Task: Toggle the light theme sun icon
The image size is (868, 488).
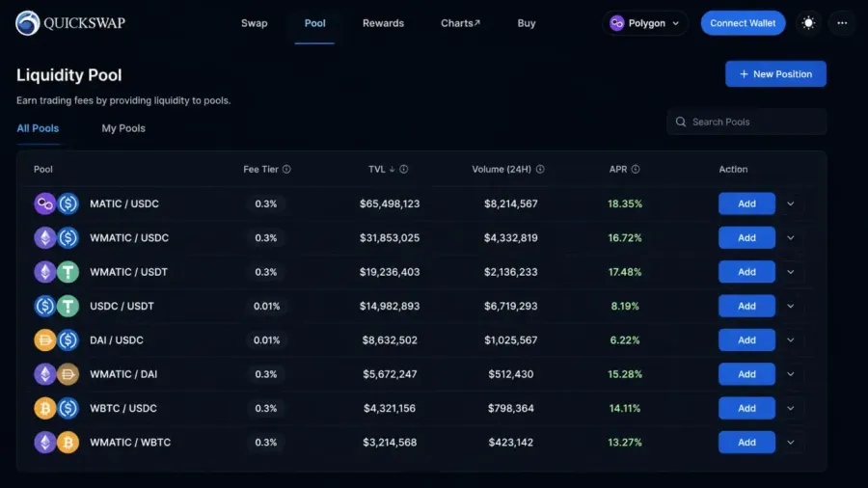Action: [809, 23]
